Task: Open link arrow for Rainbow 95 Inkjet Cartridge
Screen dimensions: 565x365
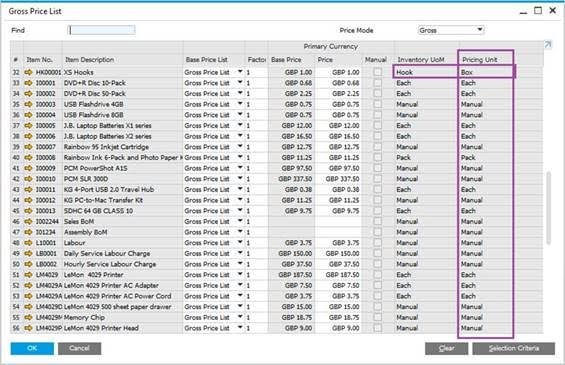Action: pos(28,147)
